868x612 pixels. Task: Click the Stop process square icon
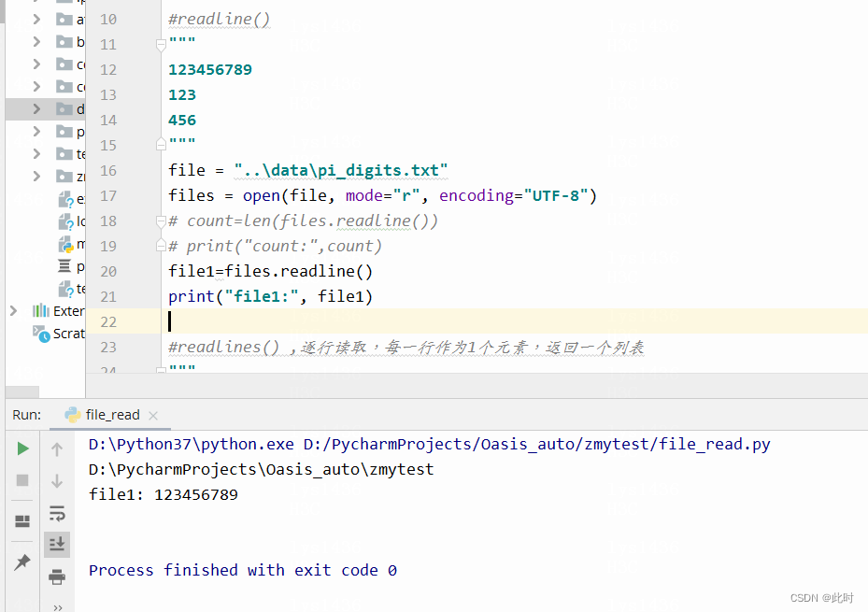(x=22, y=480)
